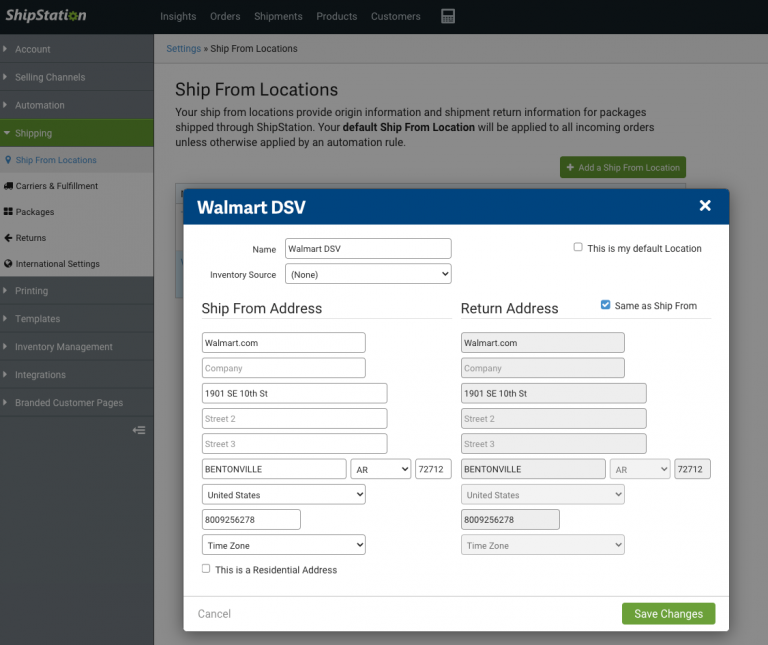Collapse the sidebar using the collapse icon
The image size is (768, 645).
[x=139, y=430]
